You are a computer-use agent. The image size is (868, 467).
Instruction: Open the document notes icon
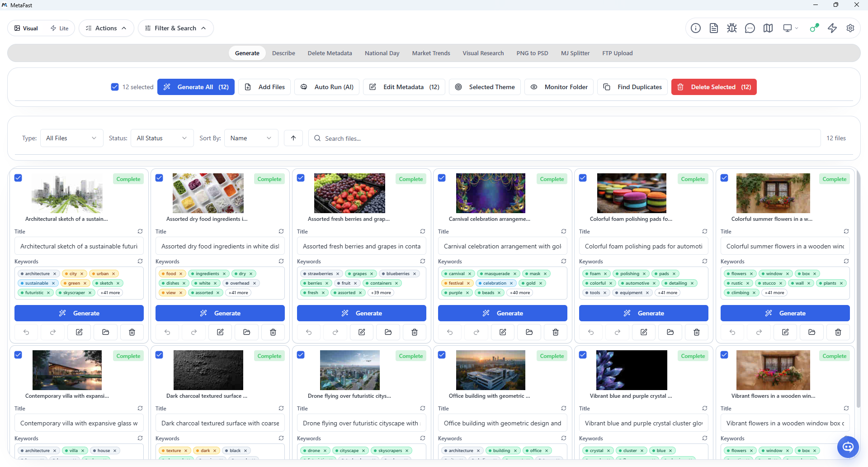coord(714,28)
